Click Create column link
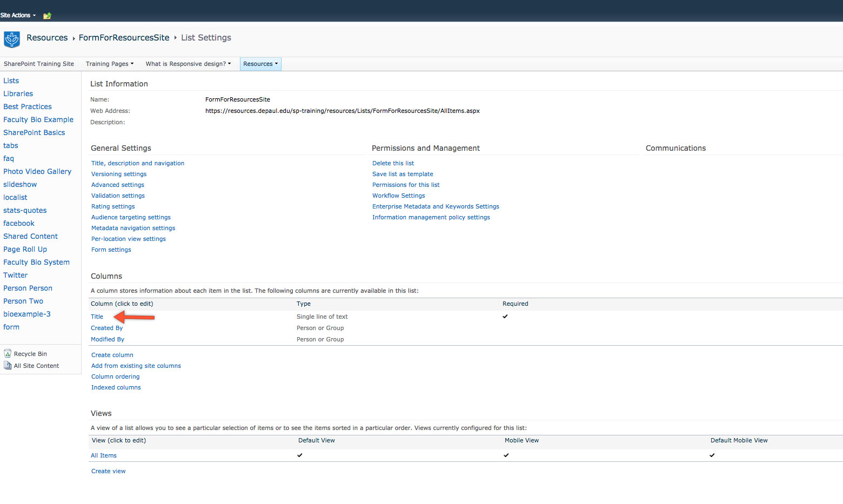The image size is (843, 504). tap(112, 355)
